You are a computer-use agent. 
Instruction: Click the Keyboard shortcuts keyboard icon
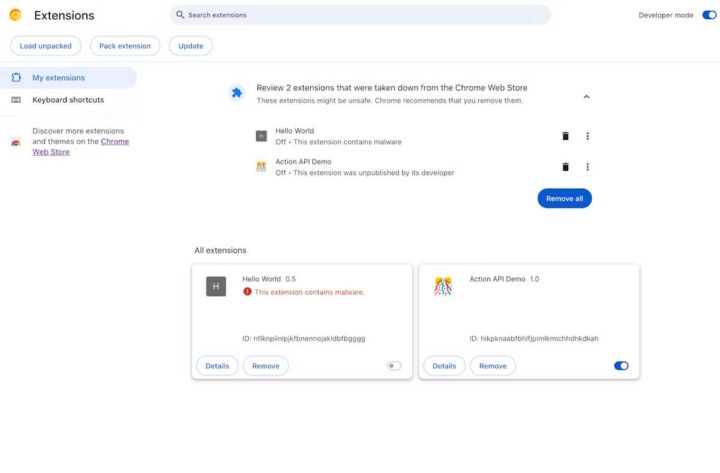(x=16, y=100)
